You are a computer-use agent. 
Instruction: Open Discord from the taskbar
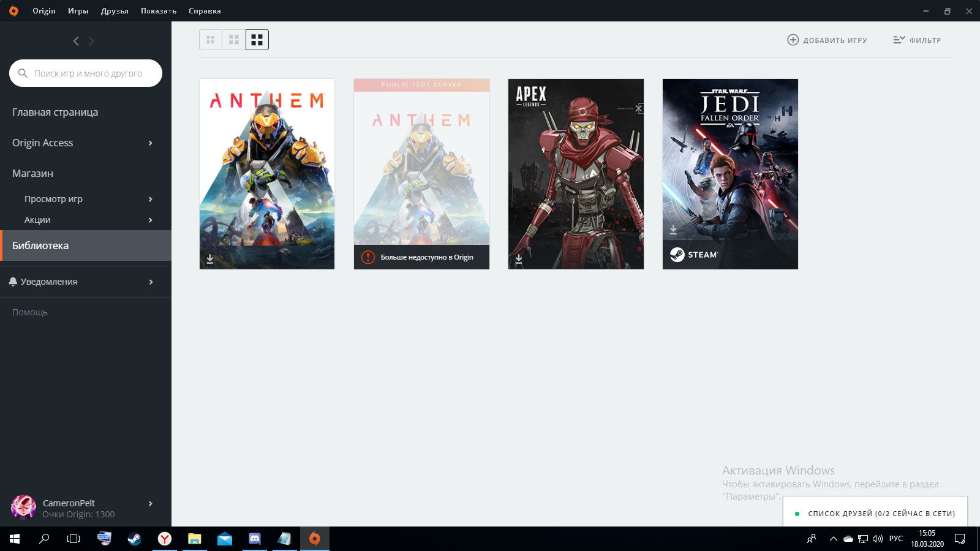[254, 539]
